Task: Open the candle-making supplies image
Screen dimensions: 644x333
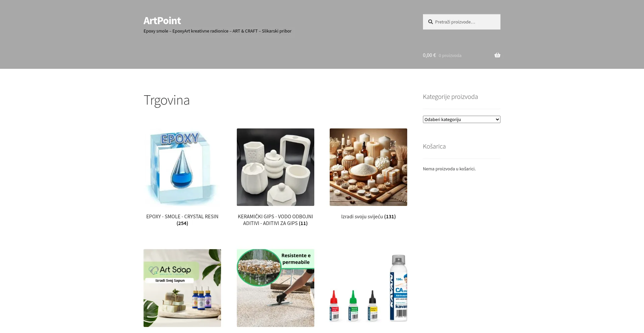Action: pos(368,167)
